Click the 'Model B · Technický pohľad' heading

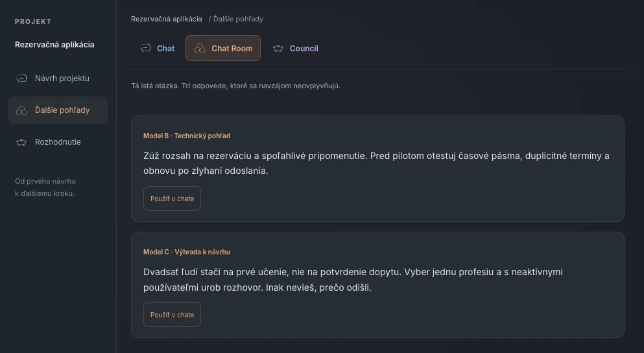pyautogui.click(x=187, y=136)
